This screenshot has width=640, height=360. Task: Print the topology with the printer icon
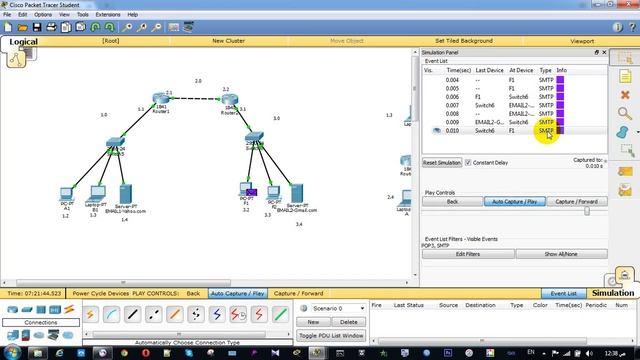coord(51,27)
